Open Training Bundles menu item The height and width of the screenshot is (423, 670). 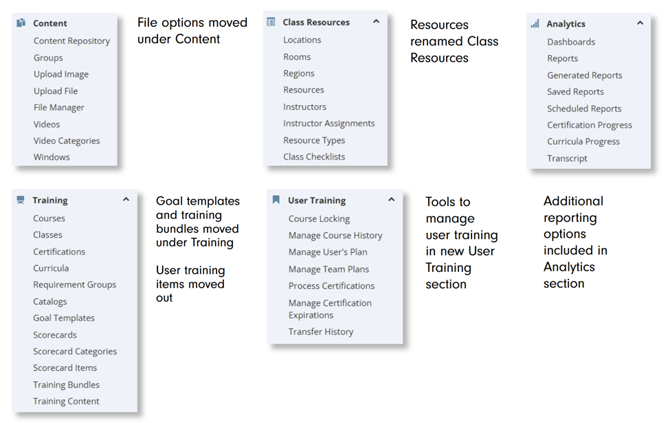(x=66, y=385)
